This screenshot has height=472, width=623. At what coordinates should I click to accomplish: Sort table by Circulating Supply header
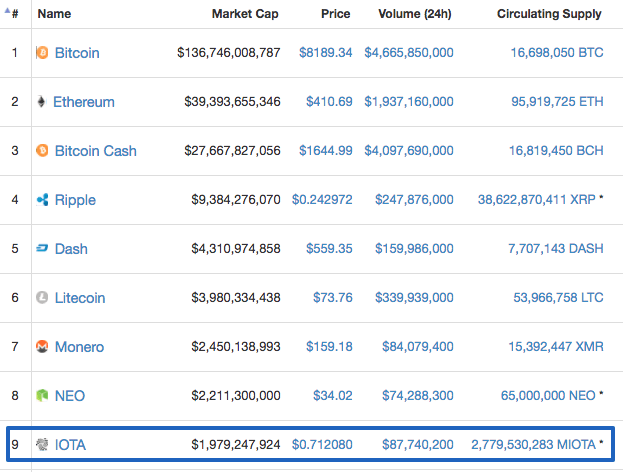pyautogui.click(x=549, y=14)
